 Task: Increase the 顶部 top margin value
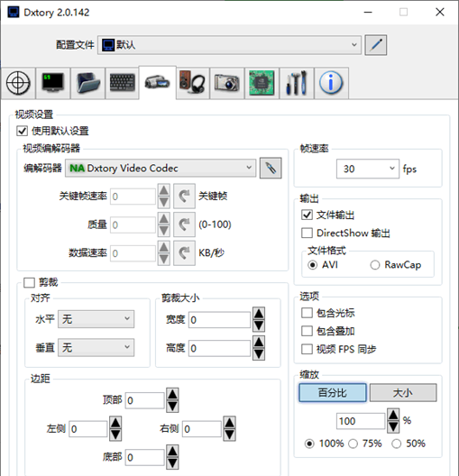172,394
